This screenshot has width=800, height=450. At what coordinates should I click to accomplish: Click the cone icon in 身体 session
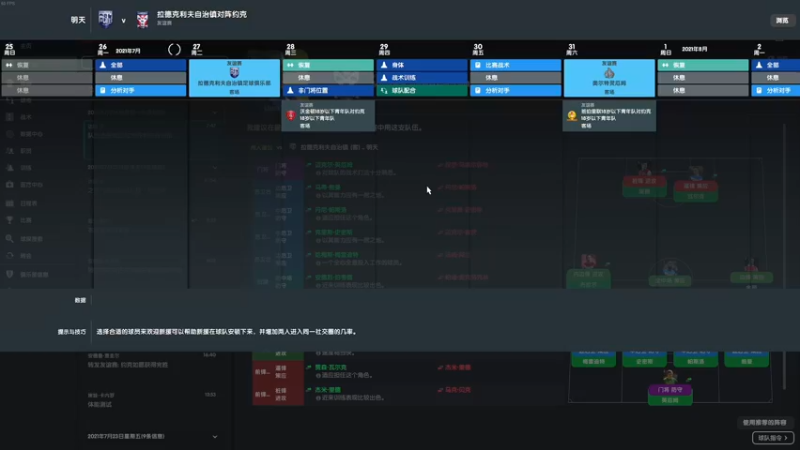[x=384, y=65]
